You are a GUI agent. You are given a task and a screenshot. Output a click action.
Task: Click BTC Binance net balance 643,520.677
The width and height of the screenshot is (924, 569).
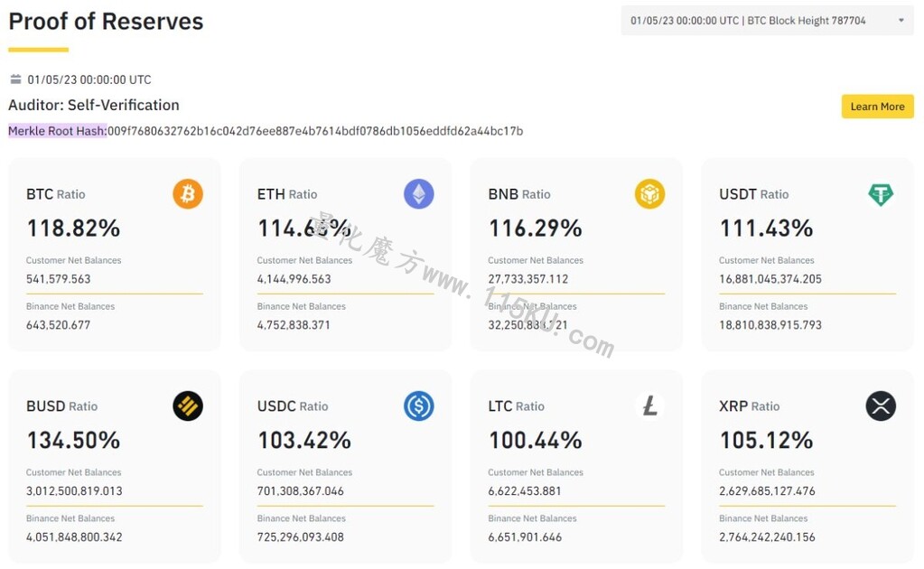pos(59,325)
